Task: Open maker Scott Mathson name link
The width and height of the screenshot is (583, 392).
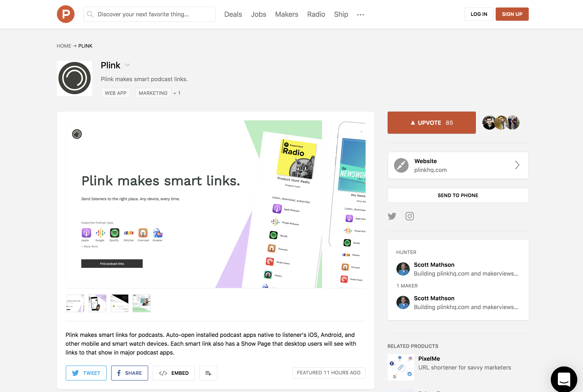Action: pyautogui.click(x=434, y=298)
